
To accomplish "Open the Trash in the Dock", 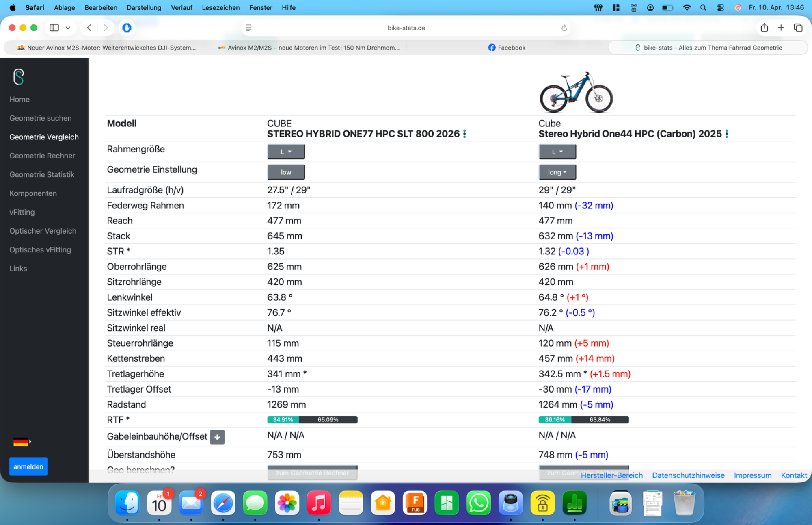I will (x=684, y=503).
